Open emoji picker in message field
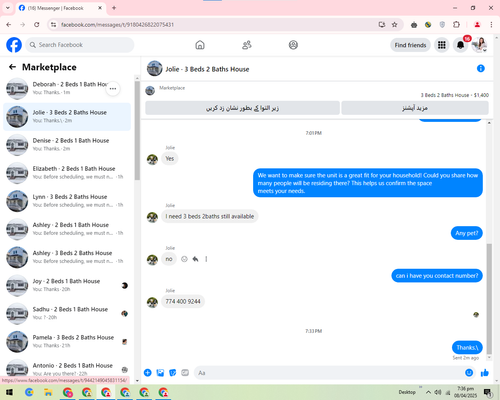The height and width of the screenshot is (400, 500). click(x=469, y=373)
